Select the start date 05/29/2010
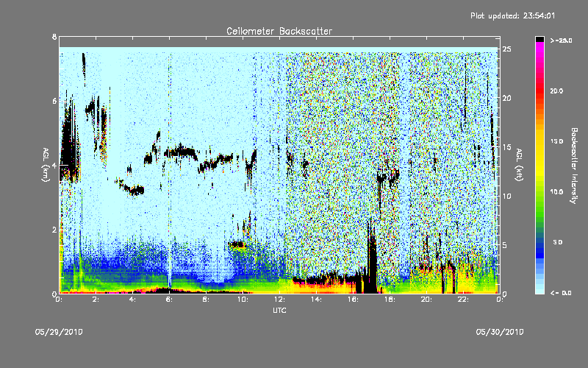 [x=59, y=332]
